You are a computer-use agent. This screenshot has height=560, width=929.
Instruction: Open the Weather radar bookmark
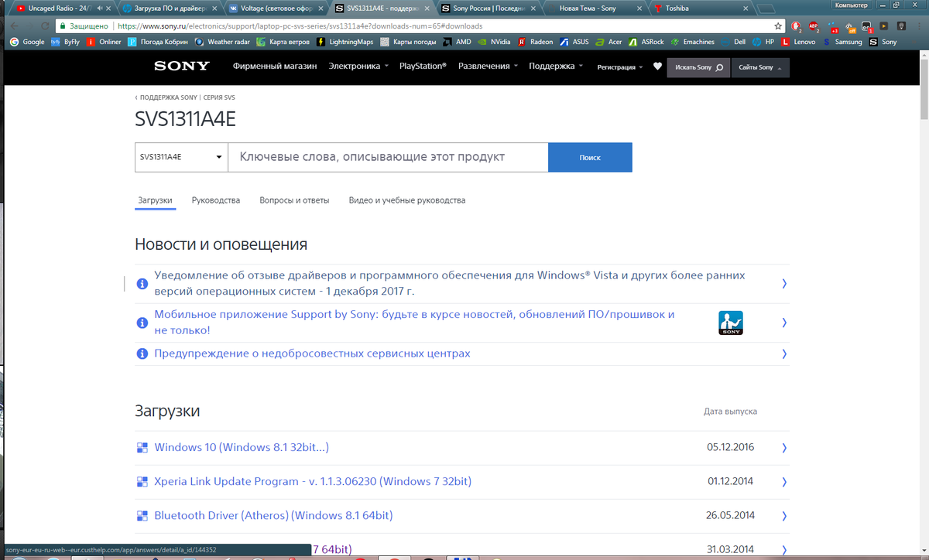[222, 42]
